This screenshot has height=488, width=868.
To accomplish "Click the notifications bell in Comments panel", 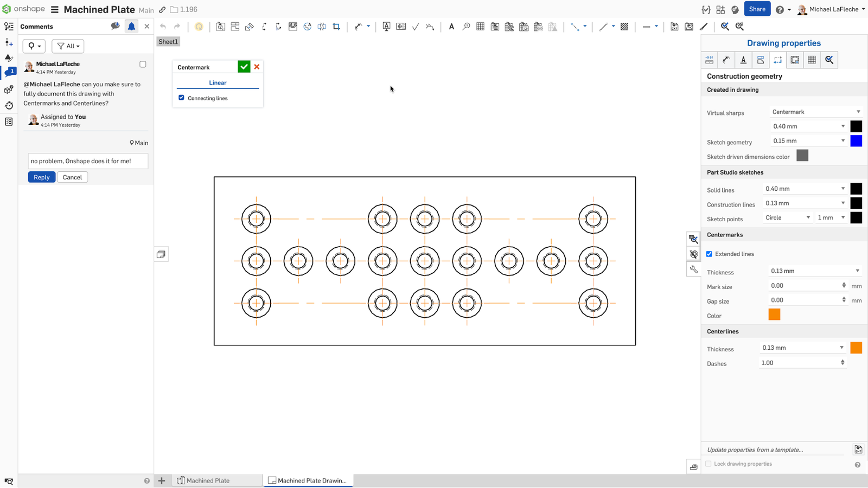I will click(x=131, y=26).
